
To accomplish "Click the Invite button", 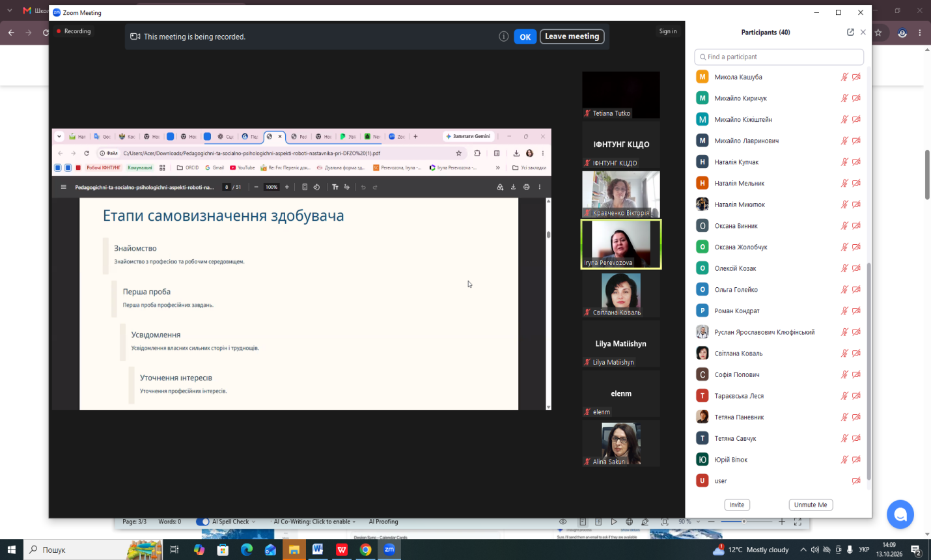I will tap(737, 505).
